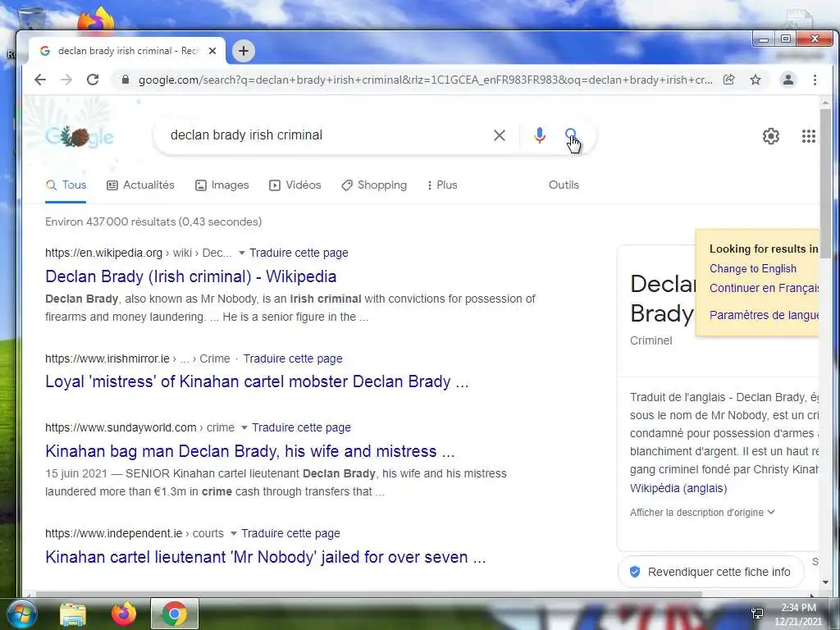840x630 pixels.
Task: Expand Afficher la description d'origine
Action: (x=702, y=512)
